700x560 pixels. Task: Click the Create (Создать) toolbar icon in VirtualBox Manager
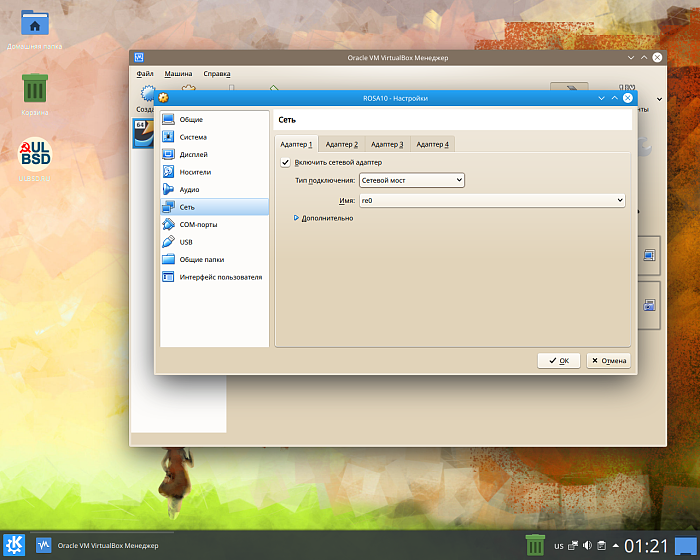tap(146, 94)
